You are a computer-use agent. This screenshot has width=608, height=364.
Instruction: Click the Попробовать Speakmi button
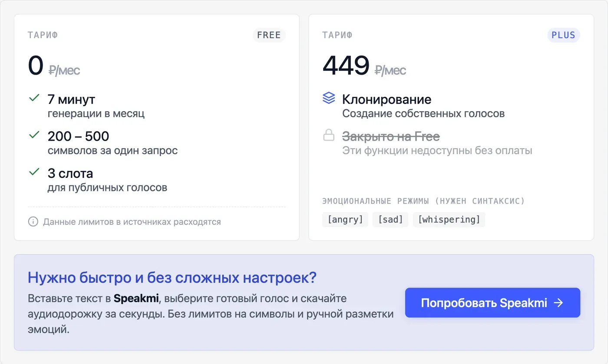[x=492, y=303]
